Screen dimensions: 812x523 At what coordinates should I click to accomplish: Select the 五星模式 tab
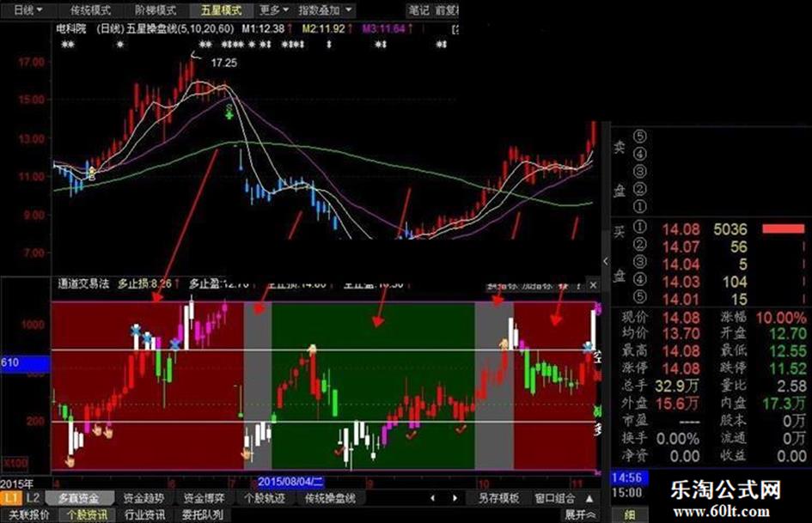[221, 9]
